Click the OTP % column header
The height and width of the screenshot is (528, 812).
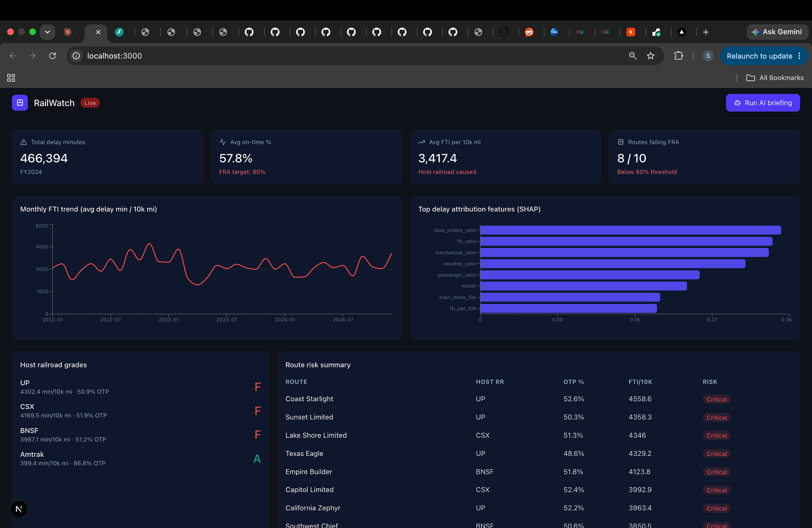pos(573,382)
